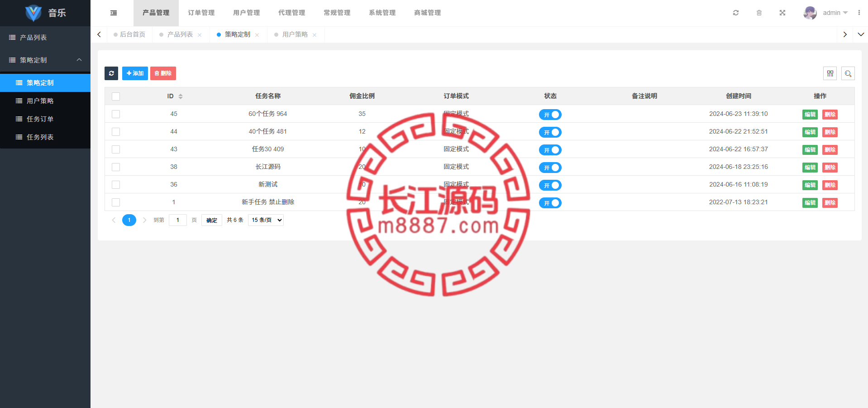Screen dimensions: 868x408
Task: Check the row with ID 43
Action: [116, 149]
